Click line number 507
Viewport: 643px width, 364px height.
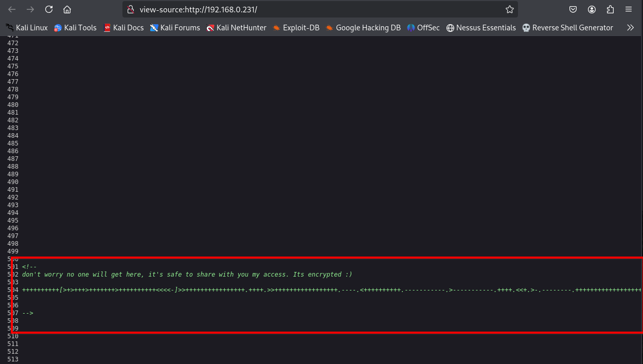click(13, 313)
